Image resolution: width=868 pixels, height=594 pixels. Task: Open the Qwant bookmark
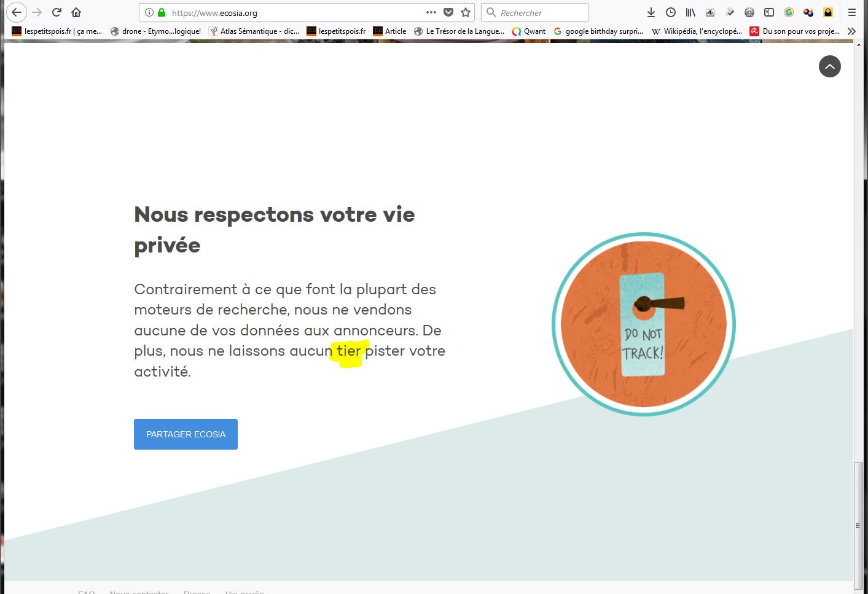pyautogui.click(x=528, y=31)
